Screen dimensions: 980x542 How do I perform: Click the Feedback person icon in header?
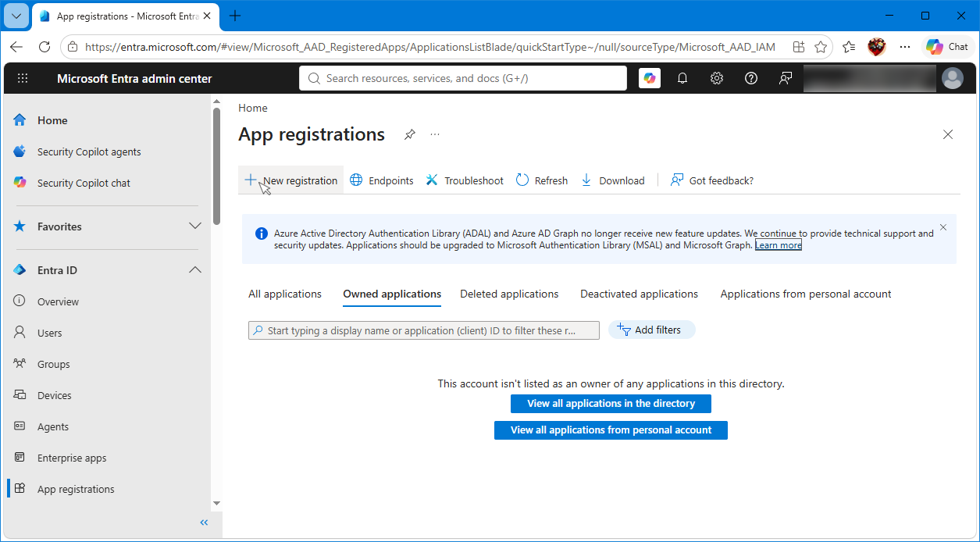pyautogui.click(x=786, y=78)
